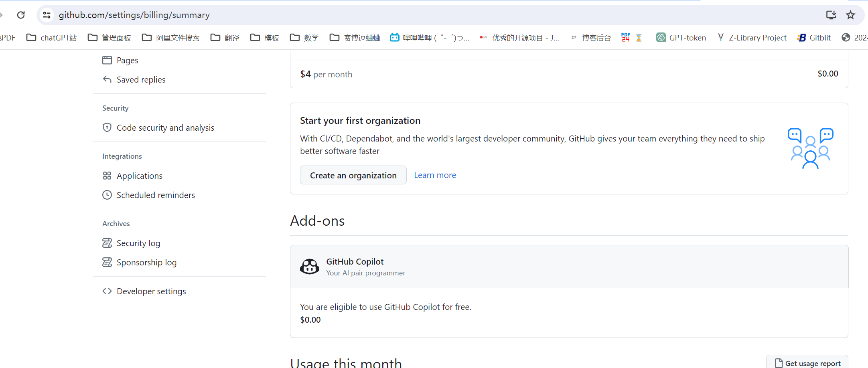Follow the Learn more link
This screenshot has height=368, width=868.
click(x=435, y=175)
